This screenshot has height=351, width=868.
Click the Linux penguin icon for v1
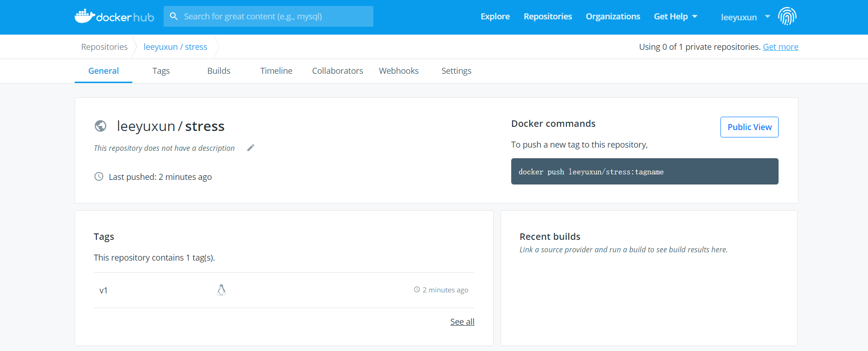point(221,290)
